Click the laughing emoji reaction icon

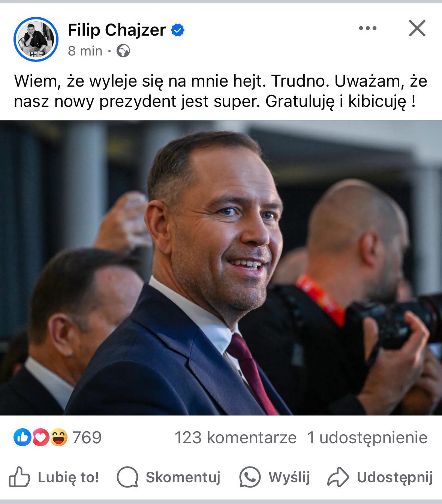point(59,438)
